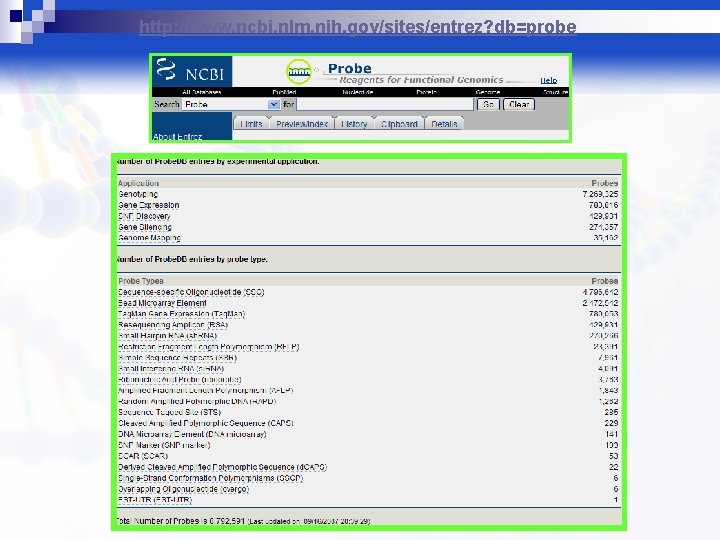This screenshot has width=720, height=540.
Task: Click the Clear button
Action: pos(519,104)
